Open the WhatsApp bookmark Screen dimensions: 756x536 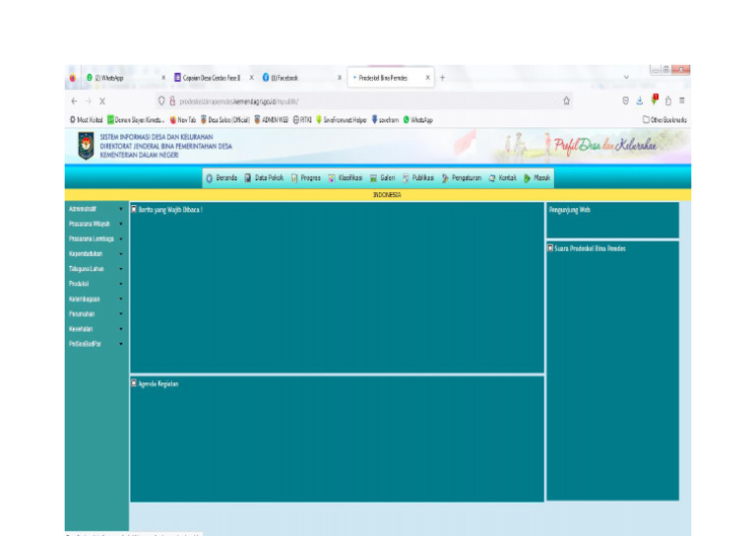(x=417, y=119)
